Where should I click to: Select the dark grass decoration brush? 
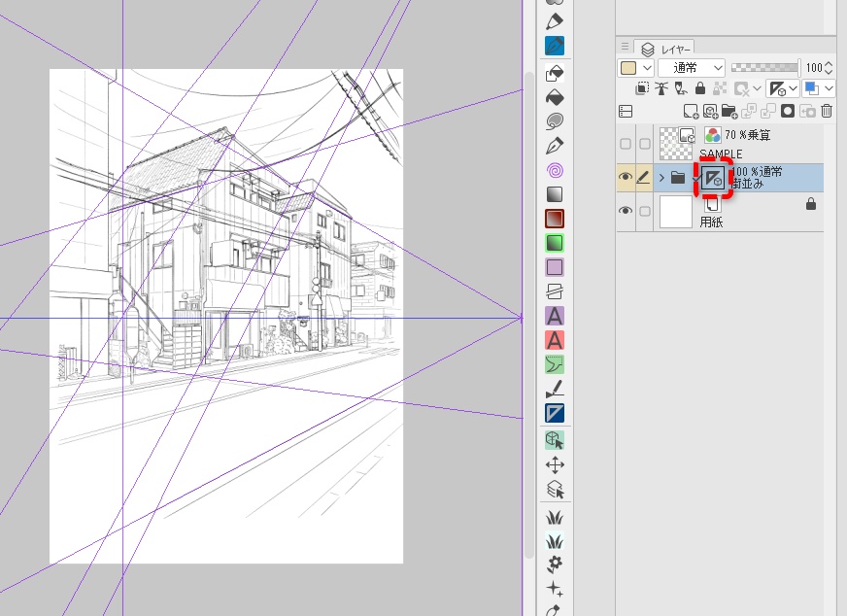coord(555,517)
